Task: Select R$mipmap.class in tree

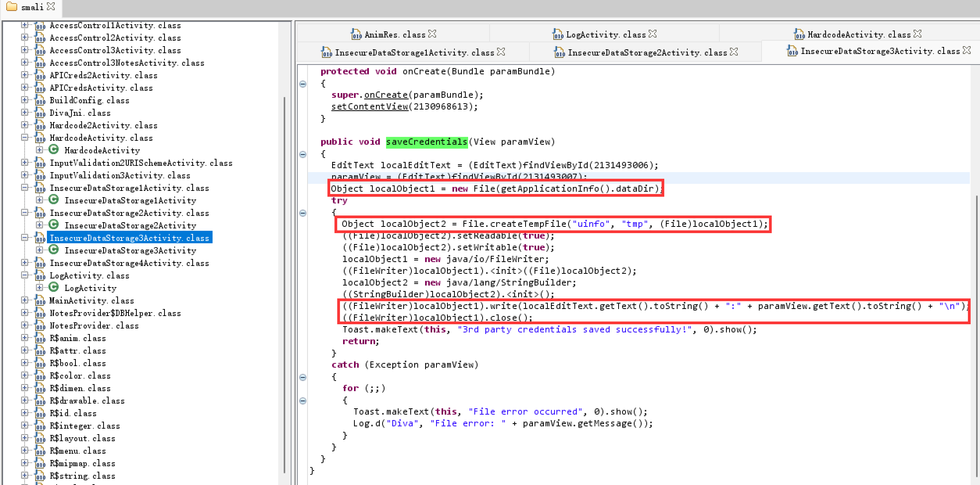Action: tap(82, 463)
